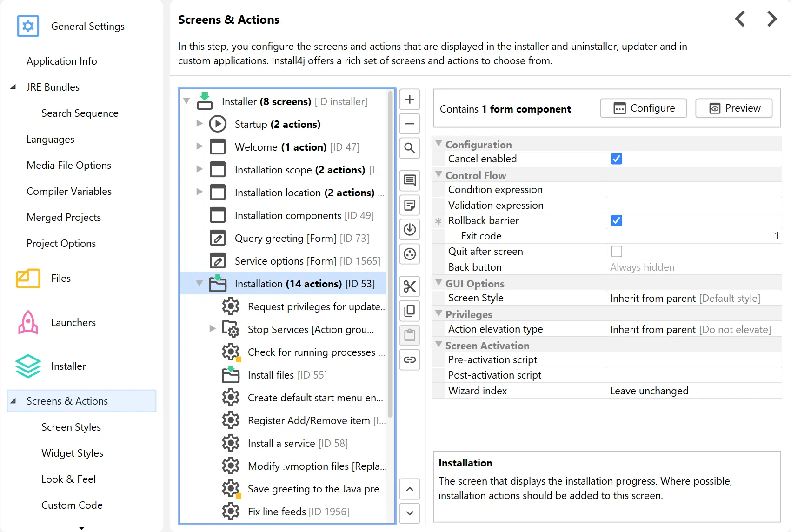
Task: Click the Preview button
Action: [x=734, y=108]
